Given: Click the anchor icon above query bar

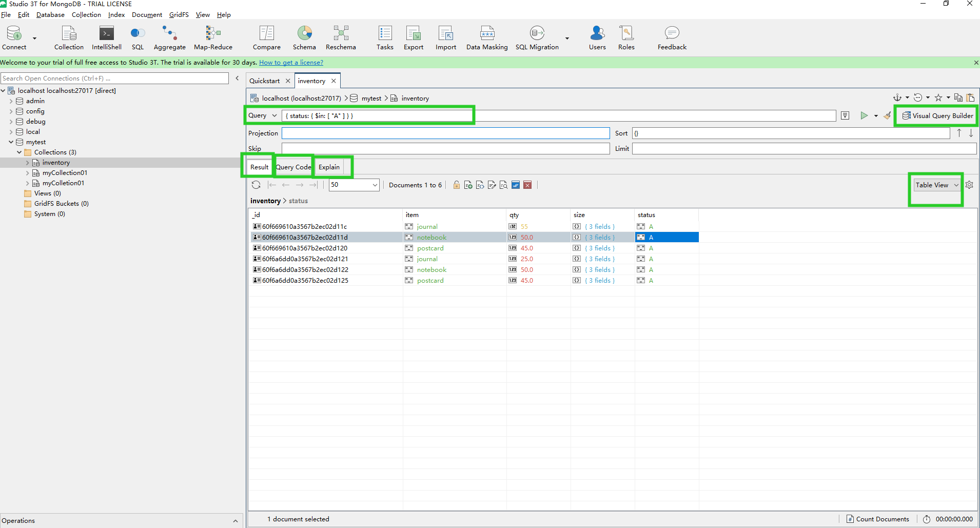Looking at the screenshot, I should 897,97.
